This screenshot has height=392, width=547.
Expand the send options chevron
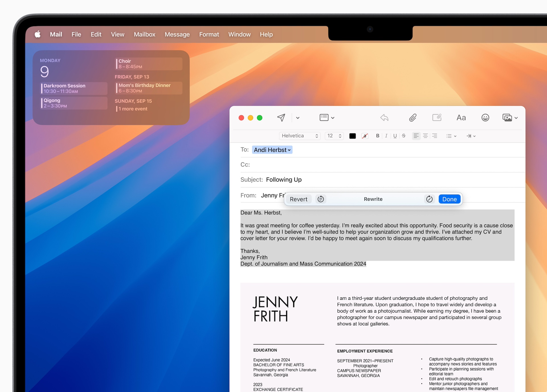click(298, 118)
